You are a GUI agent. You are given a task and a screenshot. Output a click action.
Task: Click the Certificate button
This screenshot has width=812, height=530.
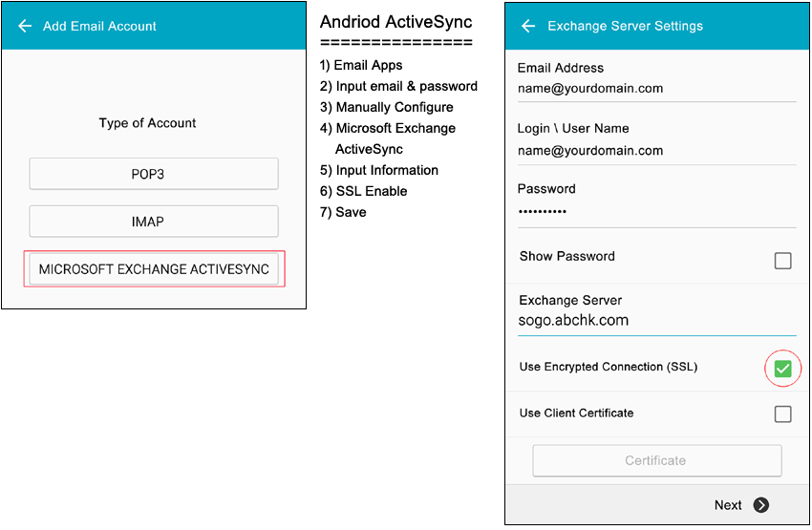click(x=656, y=460)
